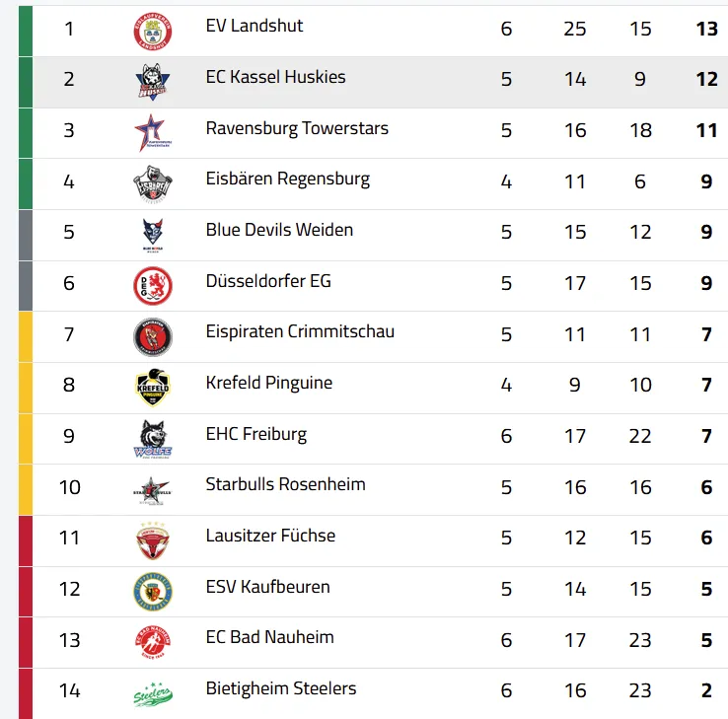This screenshot has height=719, width=728.
Task: Open the EC Bad Nauheim team name
Action: pyautogui.click(x=269, y=637)
